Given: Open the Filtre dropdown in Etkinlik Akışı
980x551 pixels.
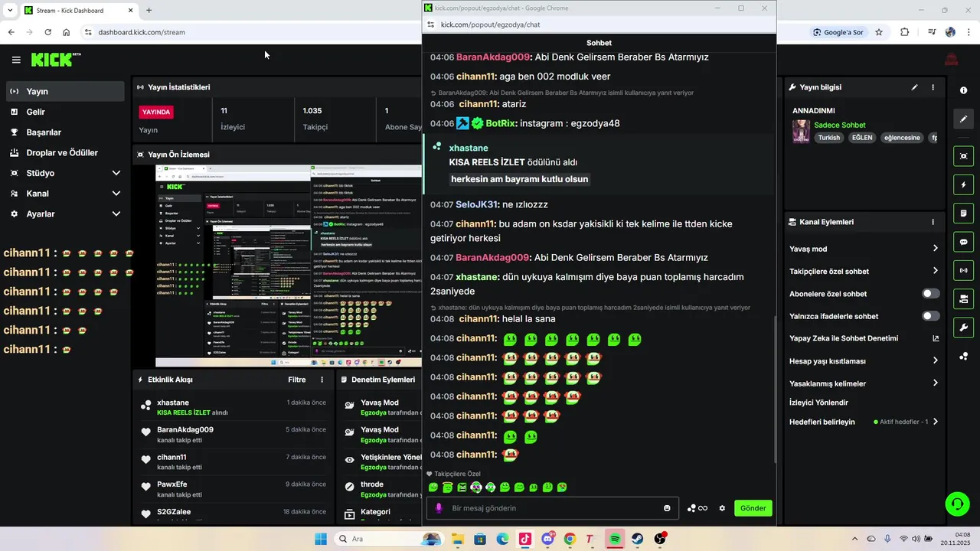Looking at the screenshot, I should [297, 380].
